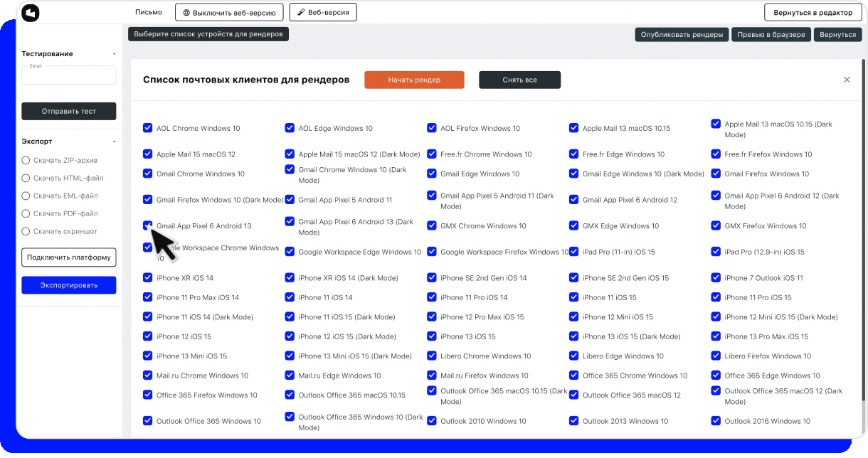Click Опубликовать рендеры button
The width and height of the screenshot is (868, 458).
(x=682, y=34)
